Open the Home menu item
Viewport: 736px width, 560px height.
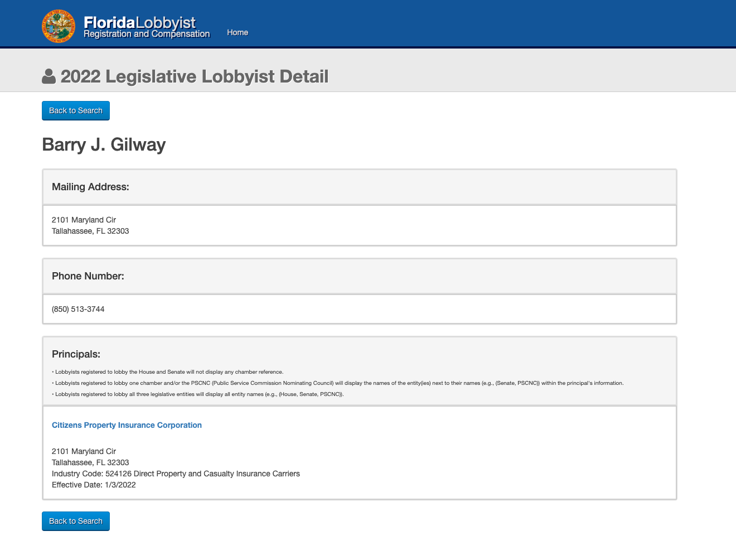(x=238, y=32)
